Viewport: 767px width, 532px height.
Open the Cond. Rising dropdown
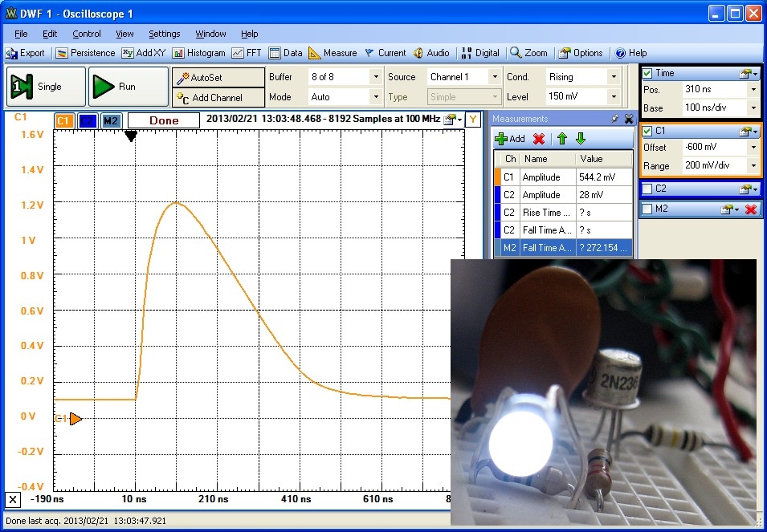614,77
